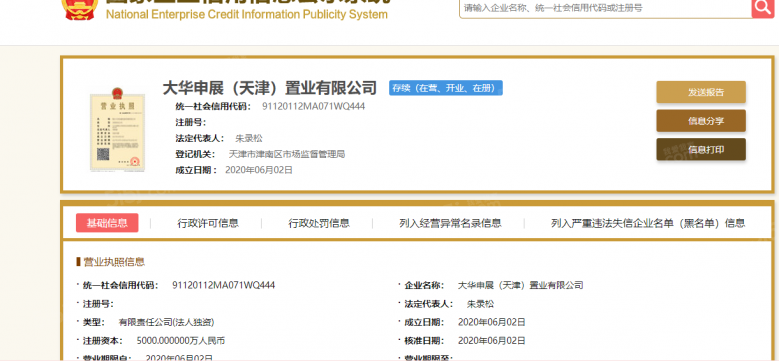Switch to the 行政许可信息 tab
779x361 pixels.
coord(208,223)
